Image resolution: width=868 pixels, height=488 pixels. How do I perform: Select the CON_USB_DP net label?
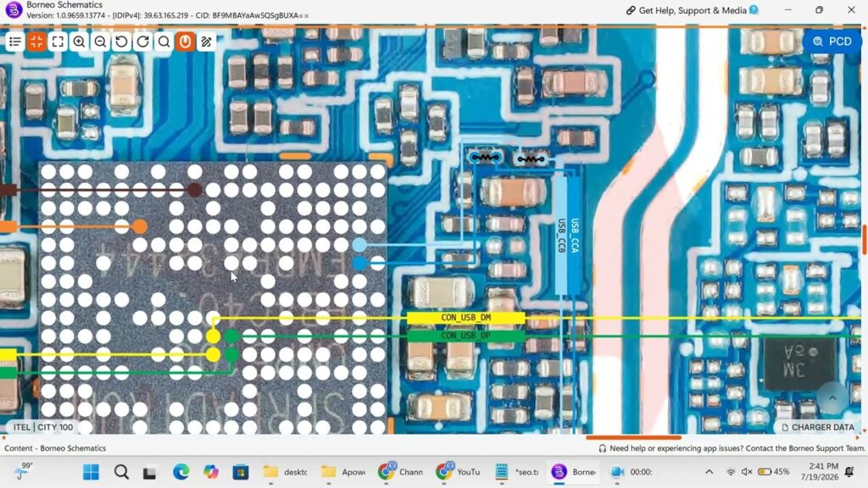click(466, 335)
